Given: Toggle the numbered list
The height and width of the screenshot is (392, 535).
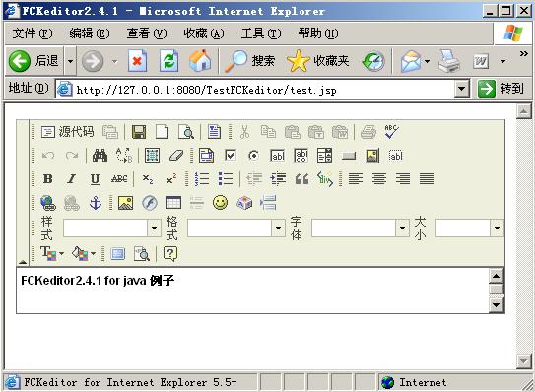Looking at the screenshot, I should [x=202, y=179].
